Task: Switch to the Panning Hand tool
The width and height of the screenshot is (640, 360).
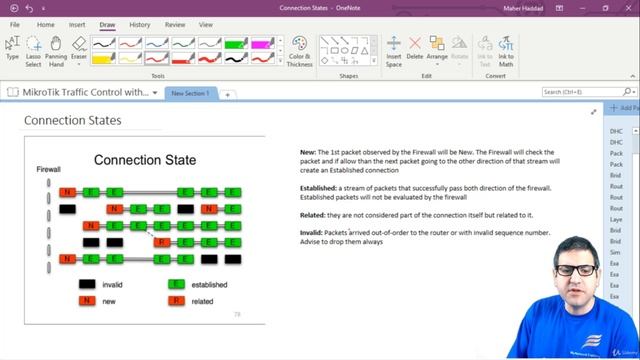Action: click(x=56, y=51)
